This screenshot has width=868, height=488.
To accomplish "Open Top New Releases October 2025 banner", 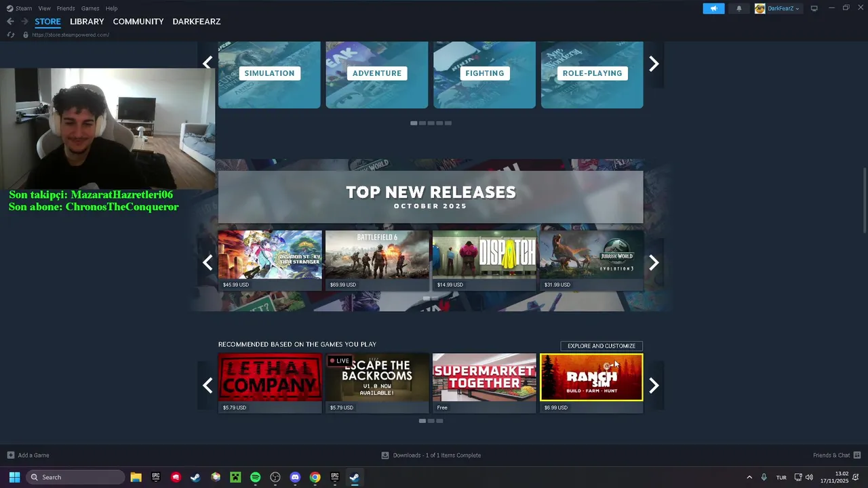I will [431, 197].
